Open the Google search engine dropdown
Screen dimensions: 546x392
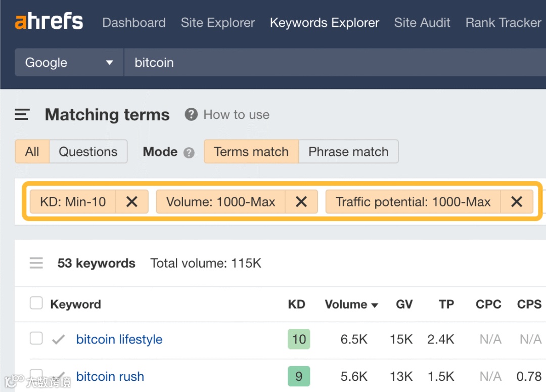click(x=69, y=63)
